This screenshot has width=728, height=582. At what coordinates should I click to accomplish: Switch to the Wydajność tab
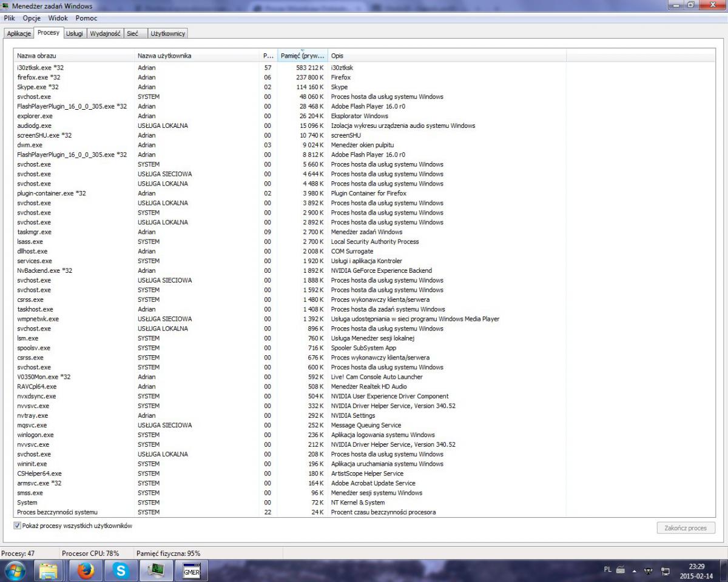pyautogui.click(x=105, y=34)
